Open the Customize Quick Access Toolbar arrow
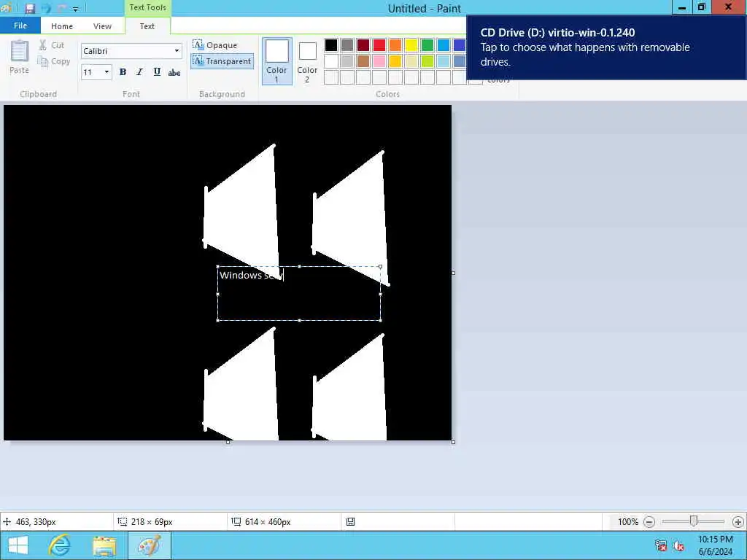747x560 pixels. coord(75,9)
